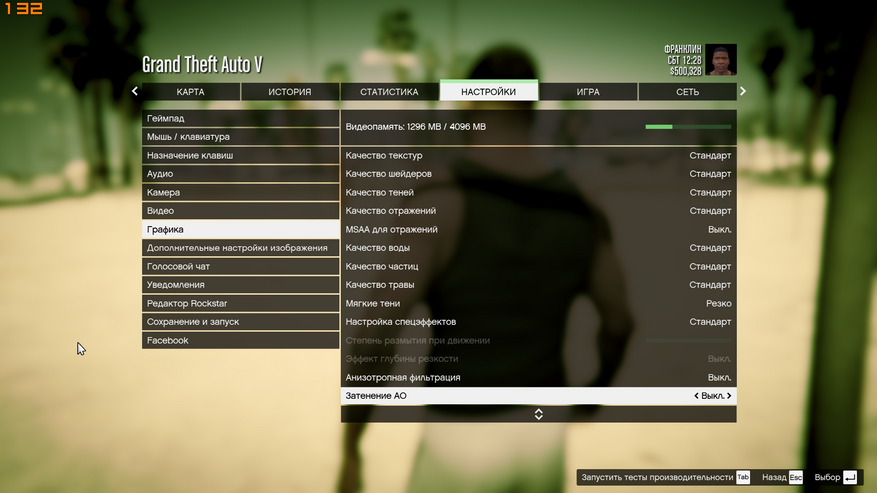Select the Качество теней setting row
877x493 pixels.
tap(539, 192)
